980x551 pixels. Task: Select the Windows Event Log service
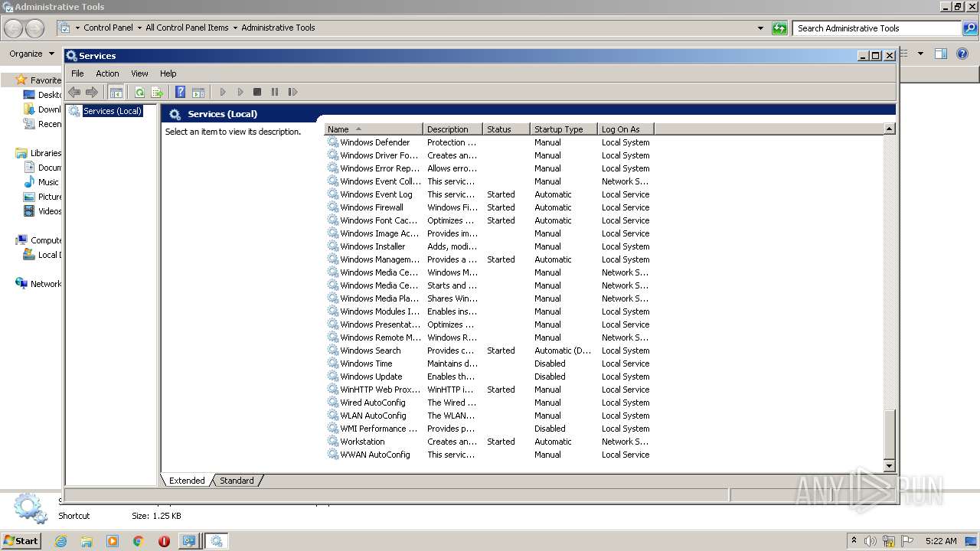376,194
